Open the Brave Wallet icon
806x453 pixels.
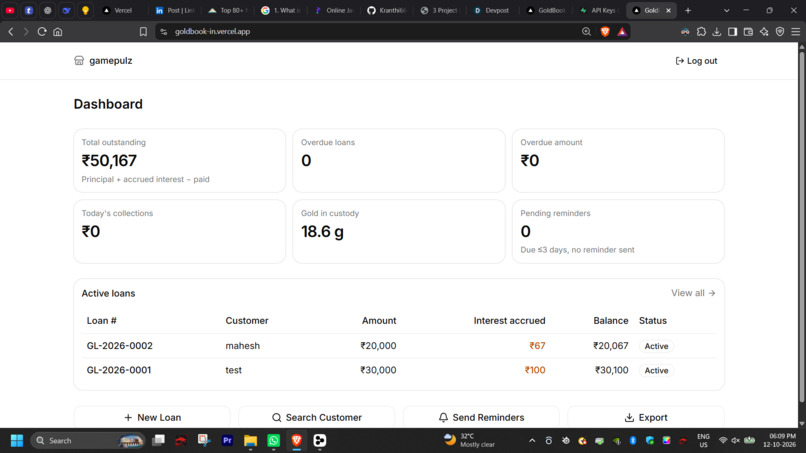748,32
